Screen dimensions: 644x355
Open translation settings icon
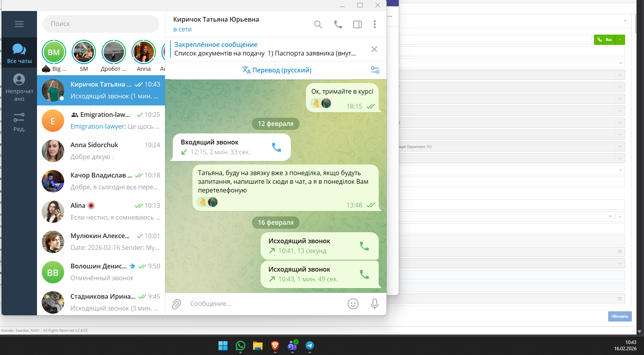click(375, 70)
